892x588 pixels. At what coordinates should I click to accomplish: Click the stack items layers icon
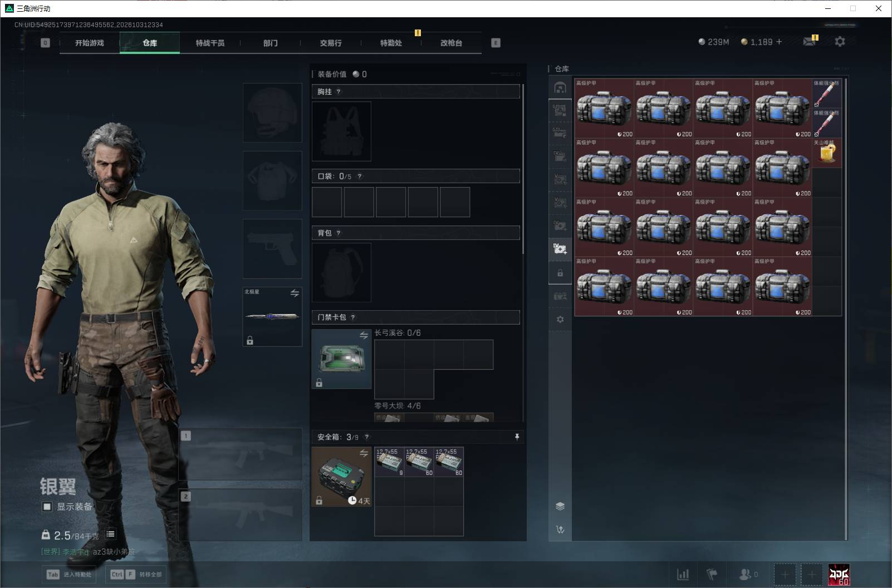(560, 506)
